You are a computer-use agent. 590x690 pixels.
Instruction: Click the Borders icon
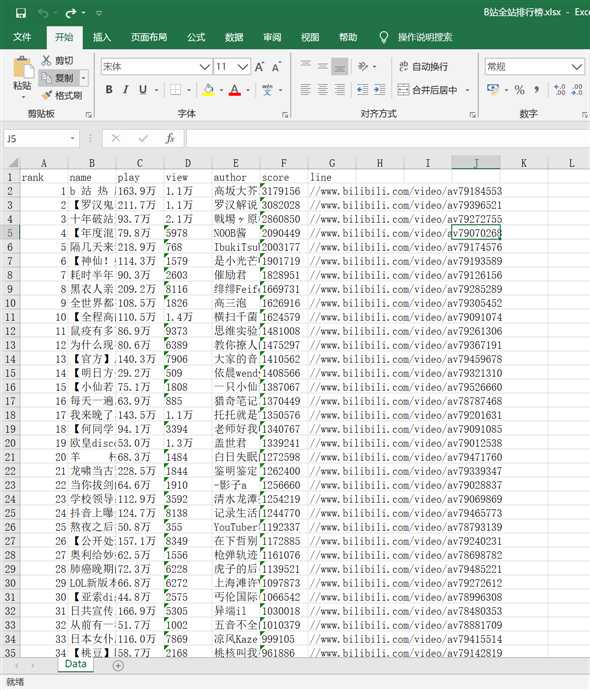[x=175, y=90]
